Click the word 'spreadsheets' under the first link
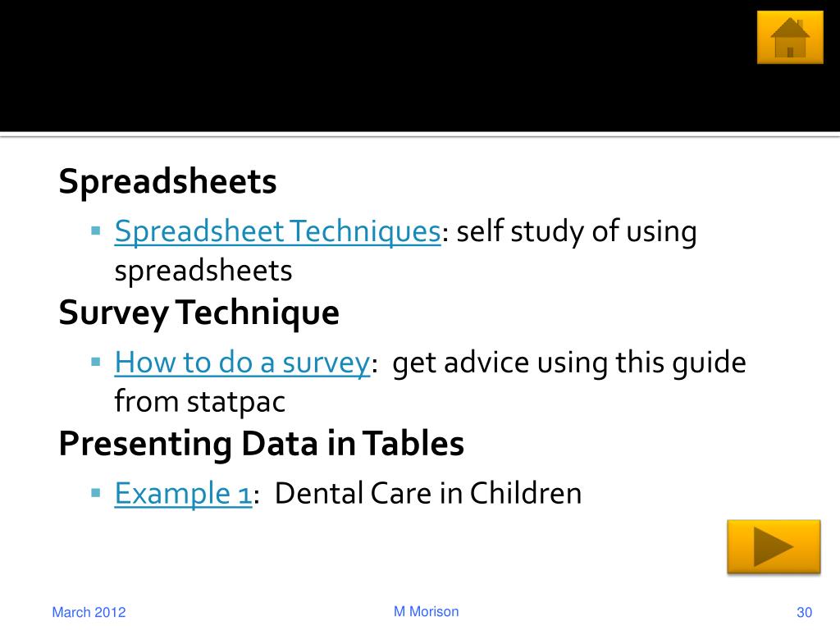840x630 pixels. (203, 271)
